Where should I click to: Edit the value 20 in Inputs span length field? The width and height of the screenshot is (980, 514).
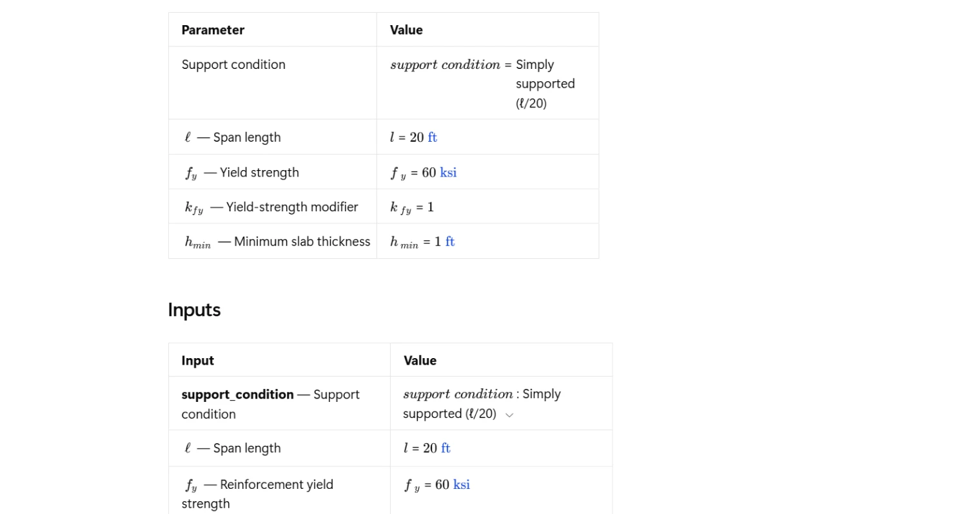[430, 448]
